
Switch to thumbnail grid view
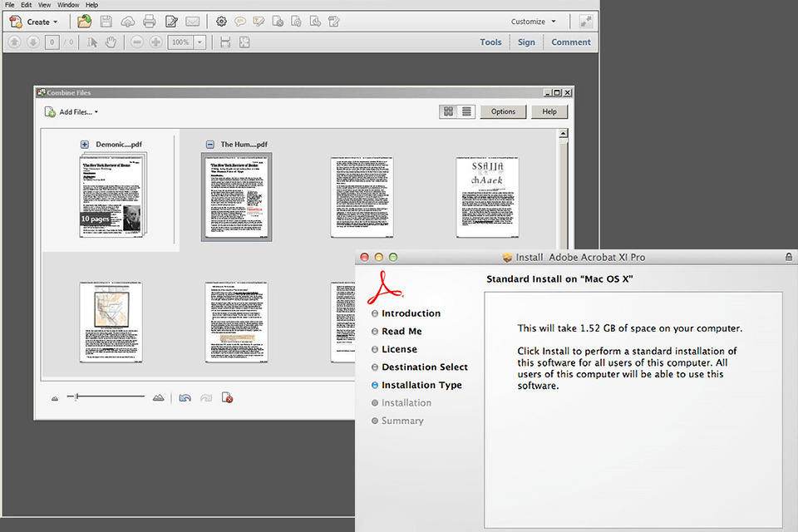click(x=448, y=111)
